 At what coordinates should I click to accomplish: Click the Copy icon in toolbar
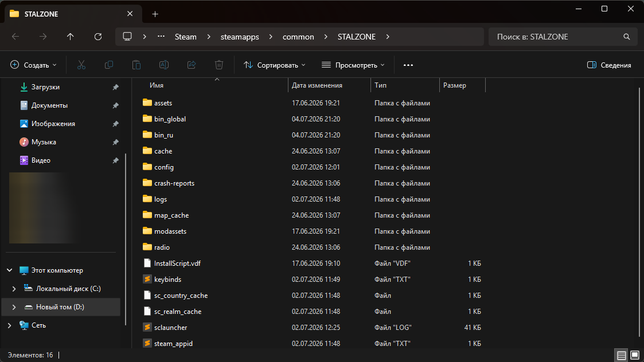(x=109, y=65)
